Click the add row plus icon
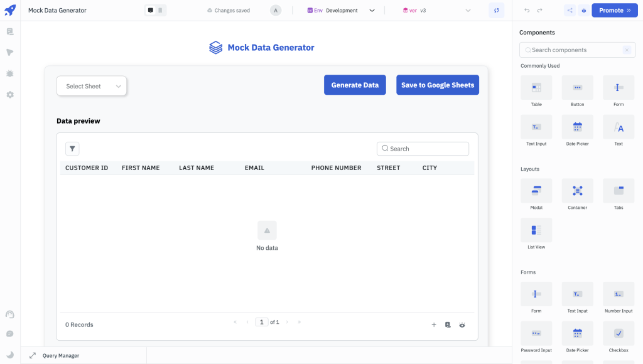The image size is (643, 364). [x=434, y=325]
